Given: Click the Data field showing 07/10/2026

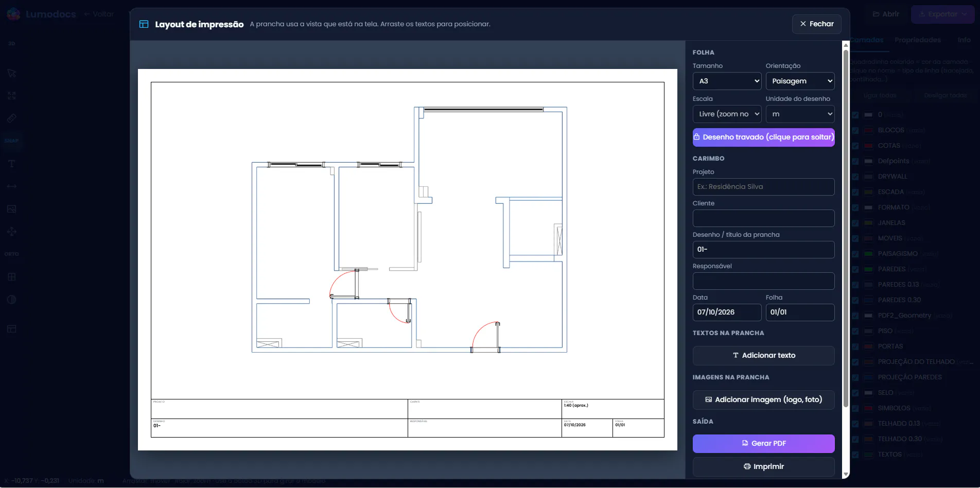Looking at the screenshot, I should coord(727,312).
